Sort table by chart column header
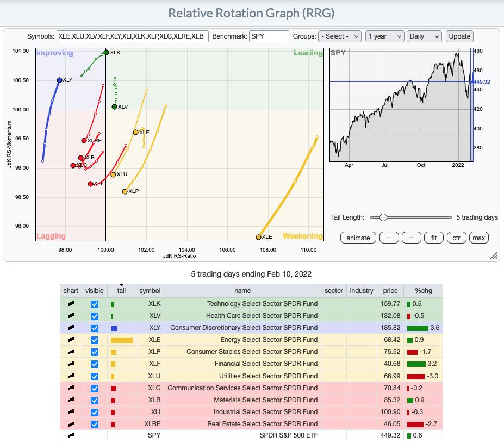The image size is (504, 443). click(71, 291)
